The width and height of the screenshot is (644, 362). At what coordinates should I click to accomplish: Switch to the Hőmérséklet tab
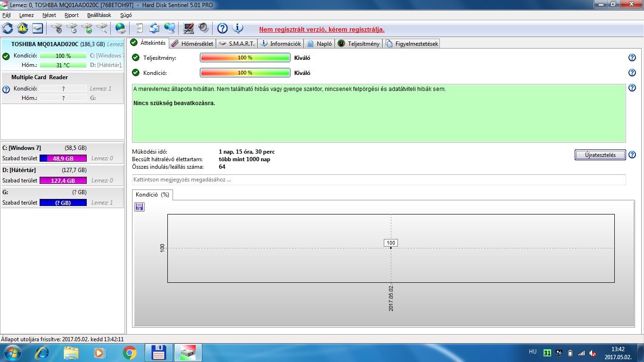pos(192,43)
